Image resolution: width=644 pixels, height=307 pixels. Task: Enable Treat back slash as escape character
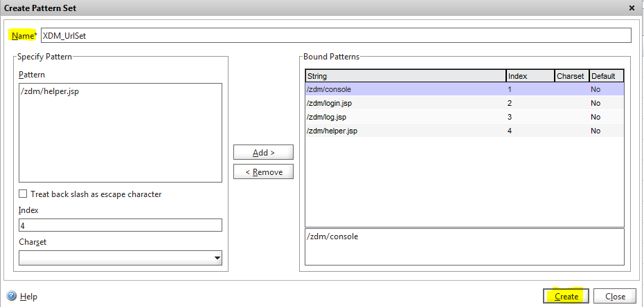pyautogui.click(x=24, y=194)
